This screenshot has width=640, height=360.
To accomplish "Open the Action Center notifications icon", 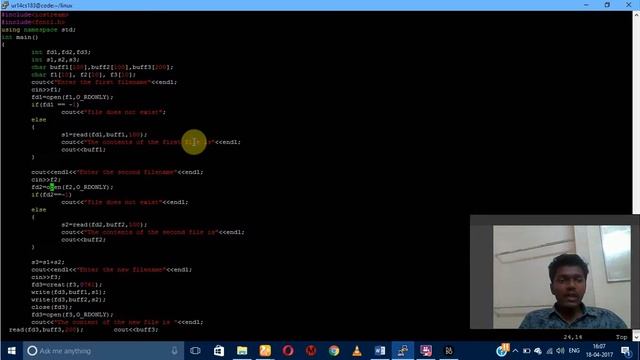I will tap(626, 351).
